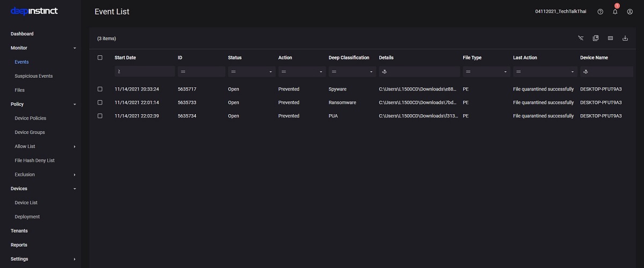Sort by File Type column header
The image size is (644, 268).
point(472,57)
